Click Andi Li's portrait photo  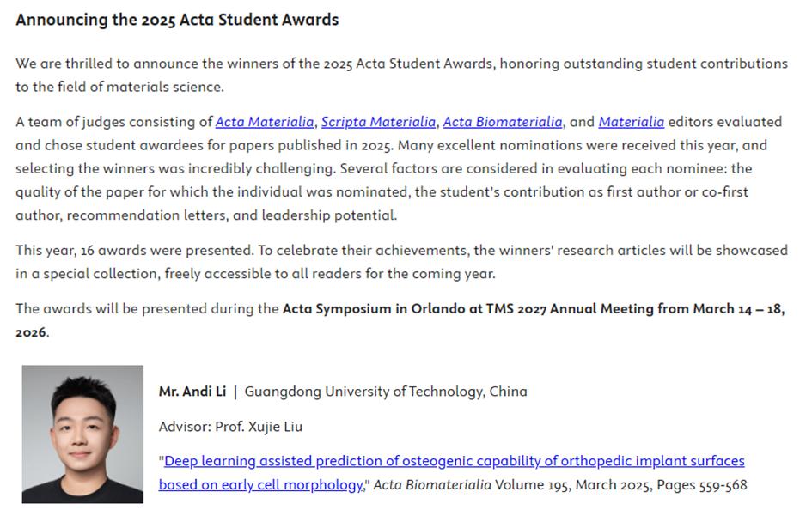(82, 434)
